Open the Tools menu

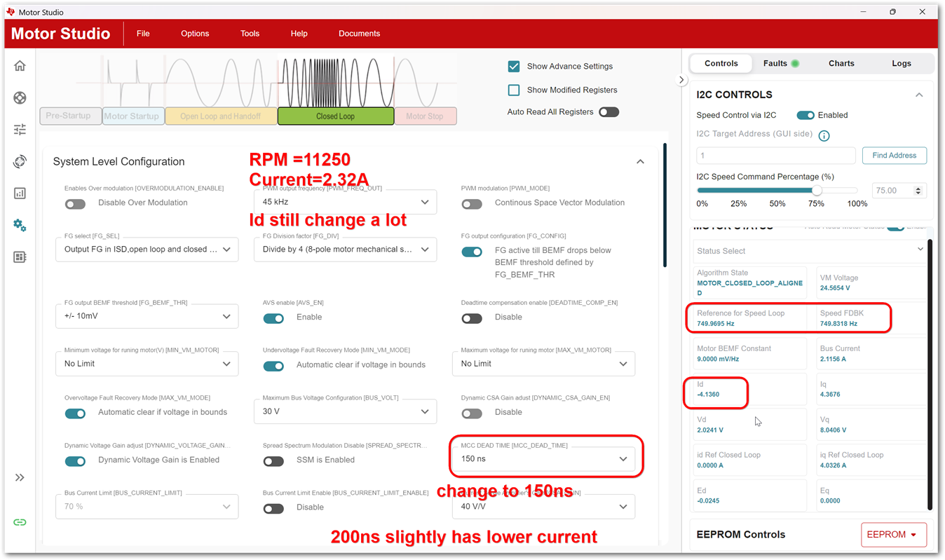point(250,34)
